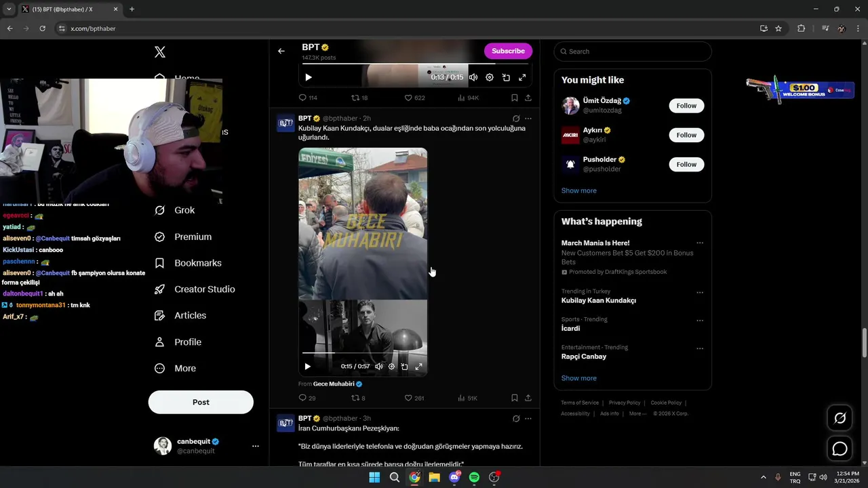Go to Profile in sidebar

click(x=178, y=342)
